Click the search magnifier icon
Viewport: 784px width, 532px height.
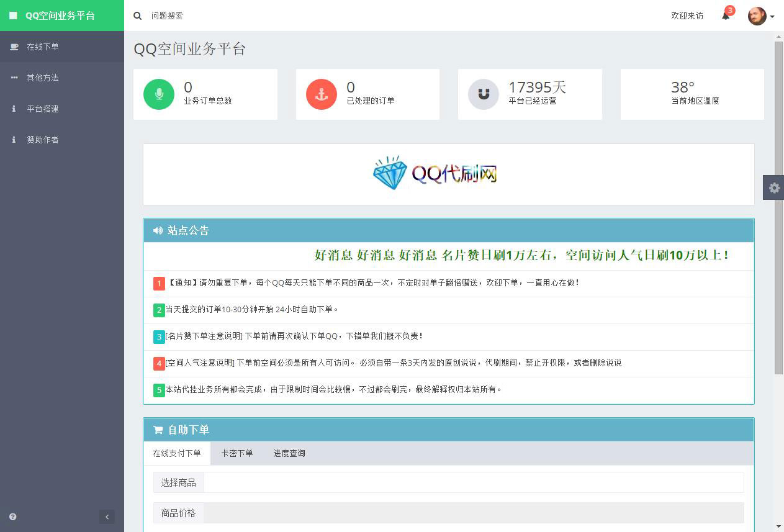[x=137, y=16]
